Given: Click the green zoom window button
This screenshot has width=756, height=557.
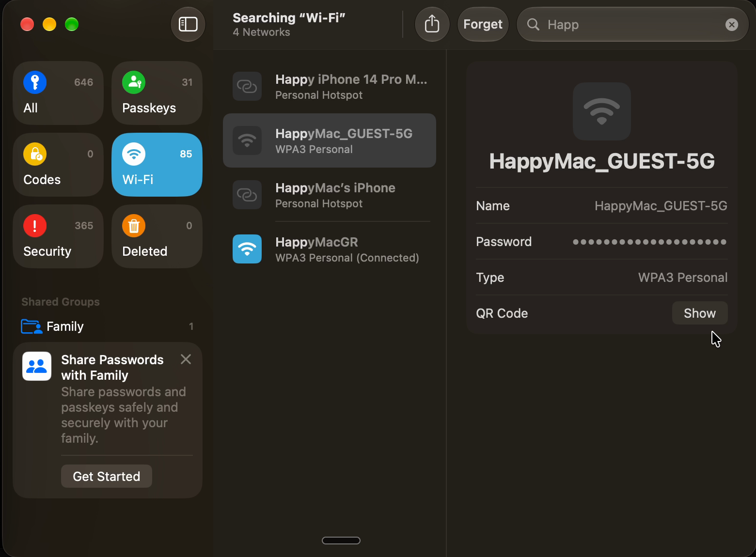Looking at the screenshot, I should pos(72,24).
